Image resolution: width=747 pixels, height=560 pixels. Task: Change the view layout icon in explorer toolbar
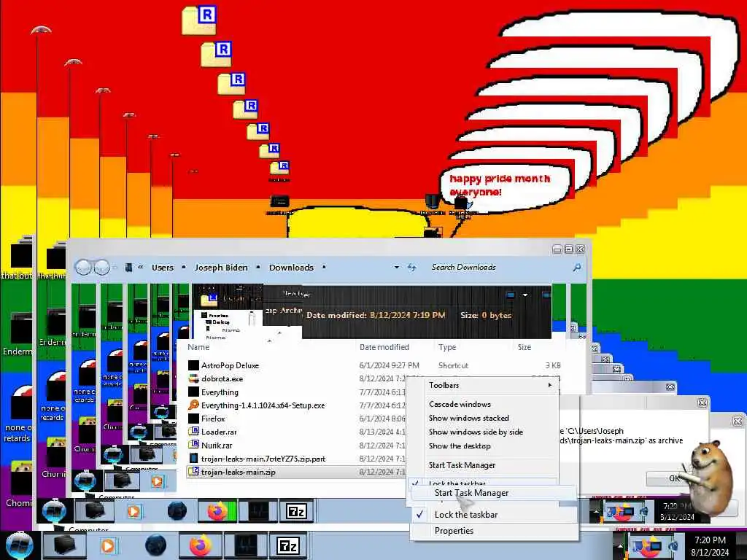coord(510,295)
